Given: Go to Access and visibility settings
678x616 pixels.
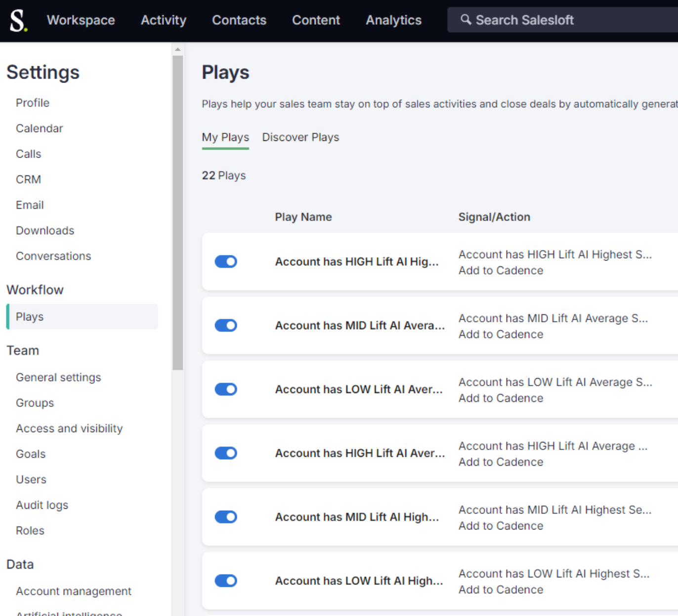Looking at the screenshot, I should coord(69,428).
